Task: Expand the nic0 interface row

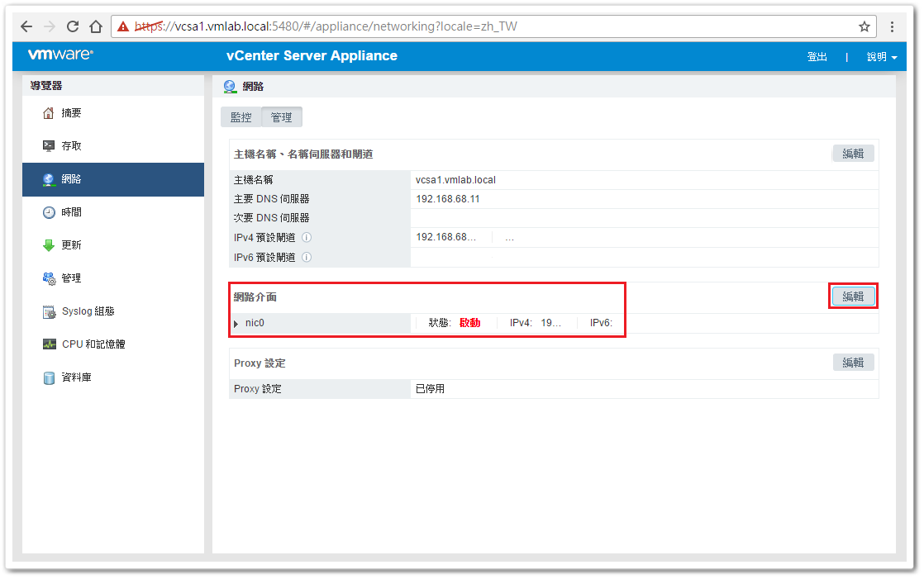Action: point(236,324)
